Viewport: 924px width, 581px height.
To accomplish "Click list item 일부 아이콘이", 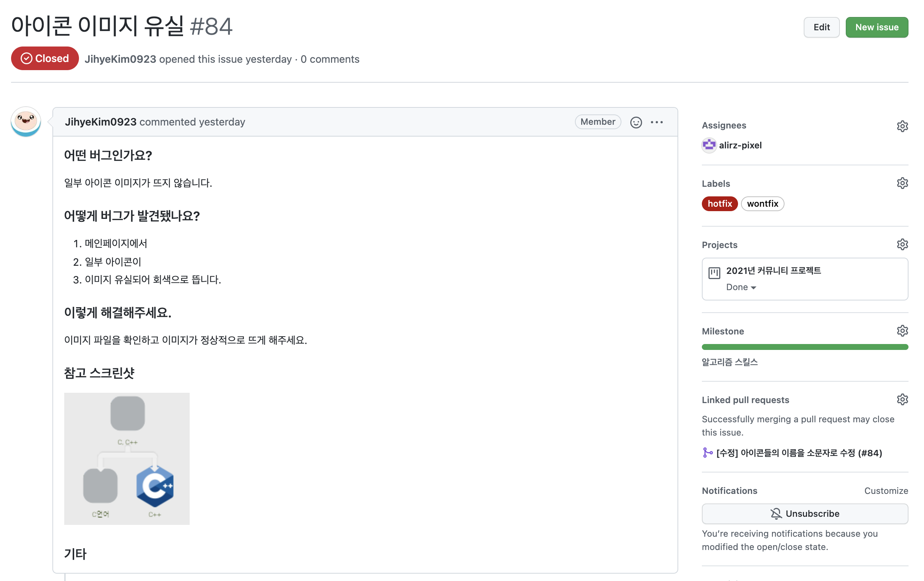I will click(x=113, y=262).
